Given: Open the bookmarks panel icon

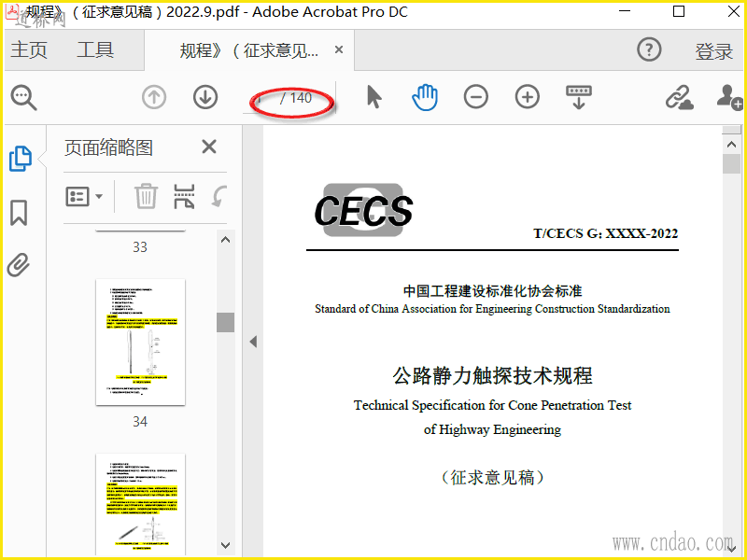Looking at the screenshot, I should 19,213.
